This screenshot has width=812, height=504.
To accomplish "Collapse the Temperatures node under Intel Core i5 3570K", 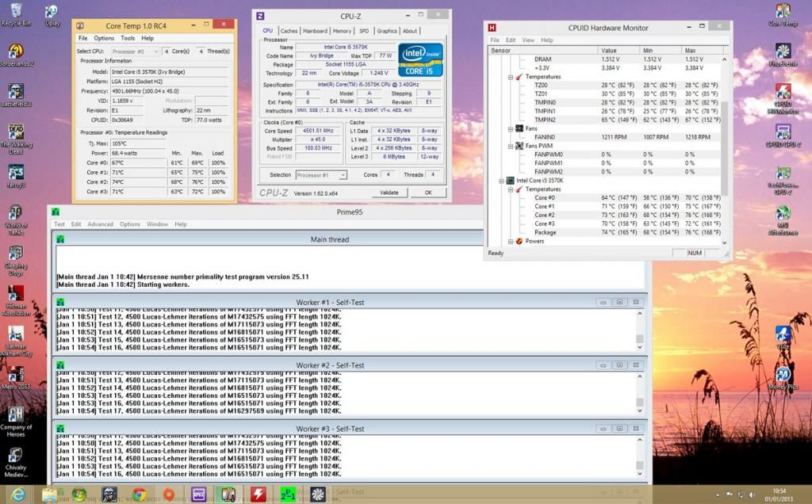I will tap(511, 189).
